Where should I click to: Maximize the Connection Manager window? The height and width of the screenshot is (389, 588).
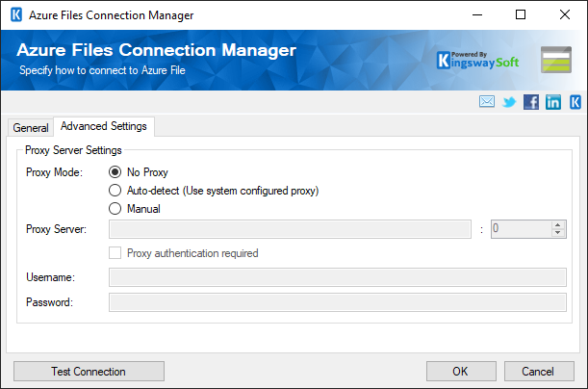click(521, 15)
